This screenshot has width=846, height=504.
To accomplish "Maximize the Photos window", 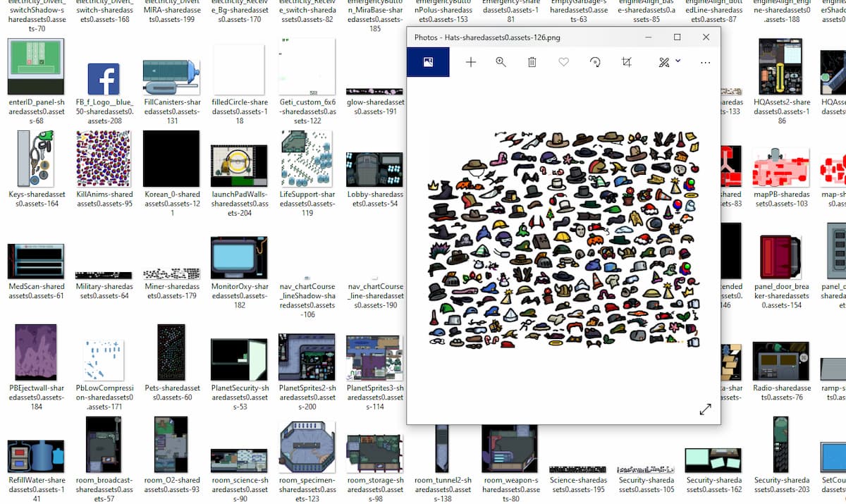I will click(677, 37).
